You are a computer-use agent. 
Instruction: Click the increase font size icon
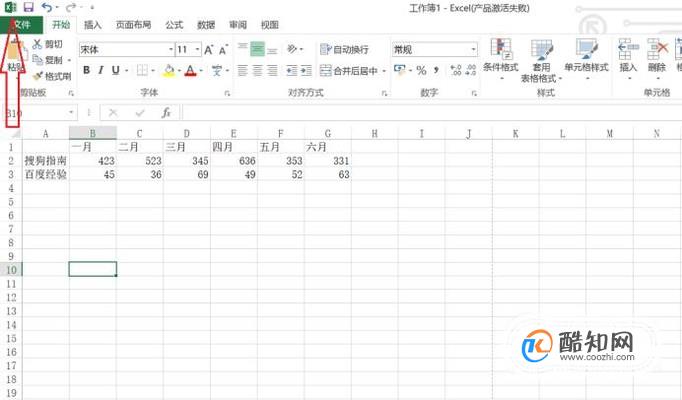[209, 50]
